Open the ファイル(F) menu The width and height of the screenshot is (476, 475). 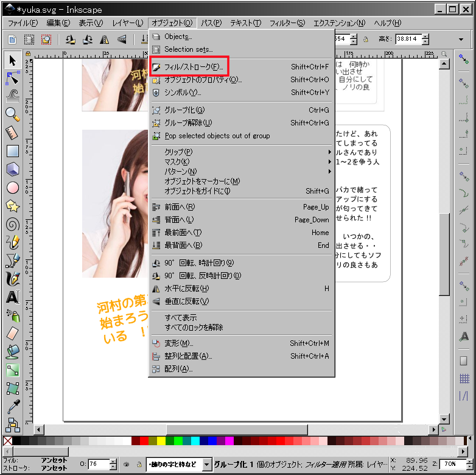[x=23, y=23]
